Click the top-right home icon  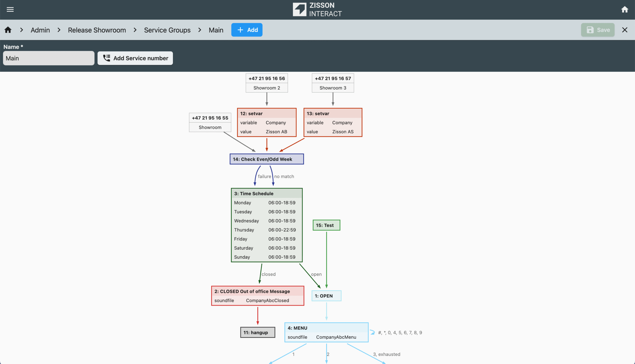coord(625,9)
